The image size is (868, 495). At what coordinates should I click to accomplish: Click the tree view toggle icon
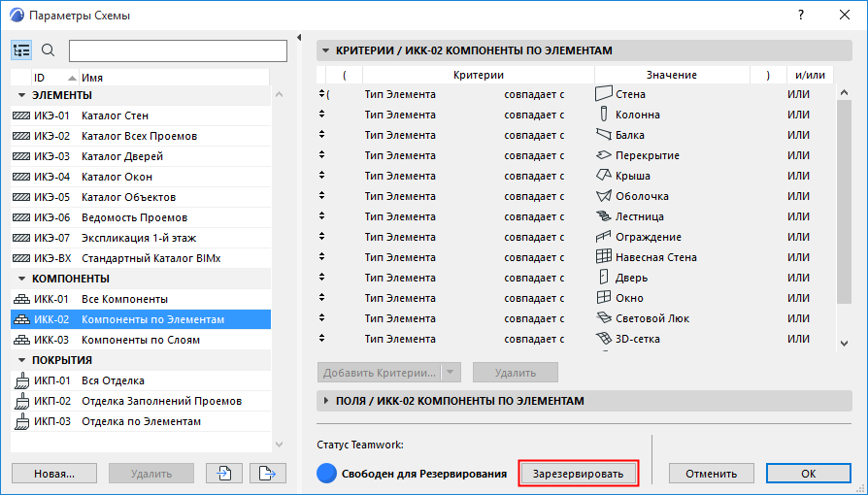[22, 50]
